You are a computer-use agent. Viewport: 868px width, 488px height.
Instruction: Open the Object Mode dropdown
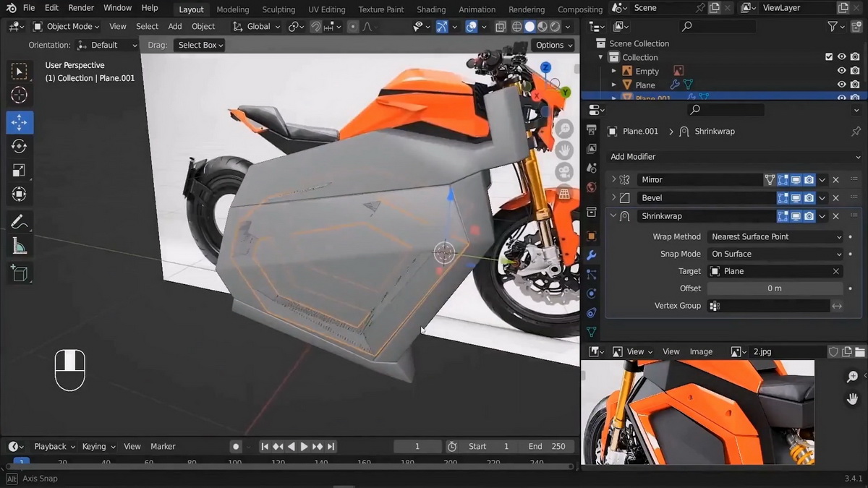coord(66,26)
